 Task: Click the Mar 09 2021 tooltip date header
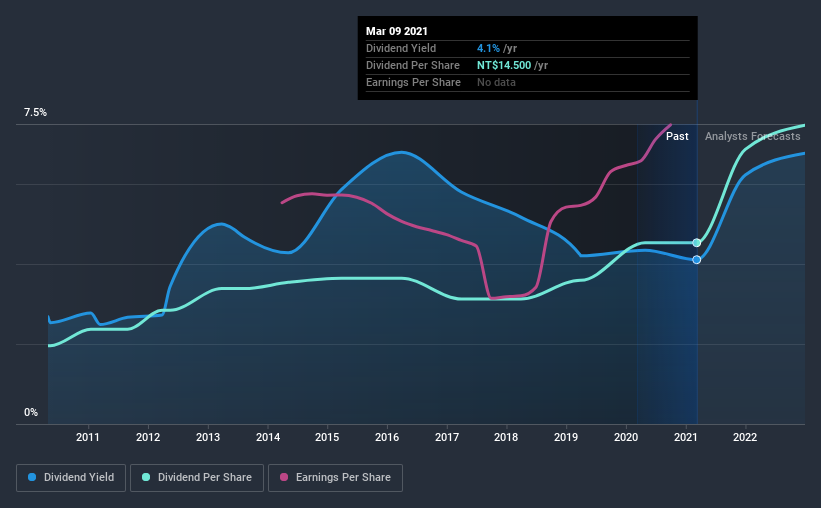coord(397,31)
